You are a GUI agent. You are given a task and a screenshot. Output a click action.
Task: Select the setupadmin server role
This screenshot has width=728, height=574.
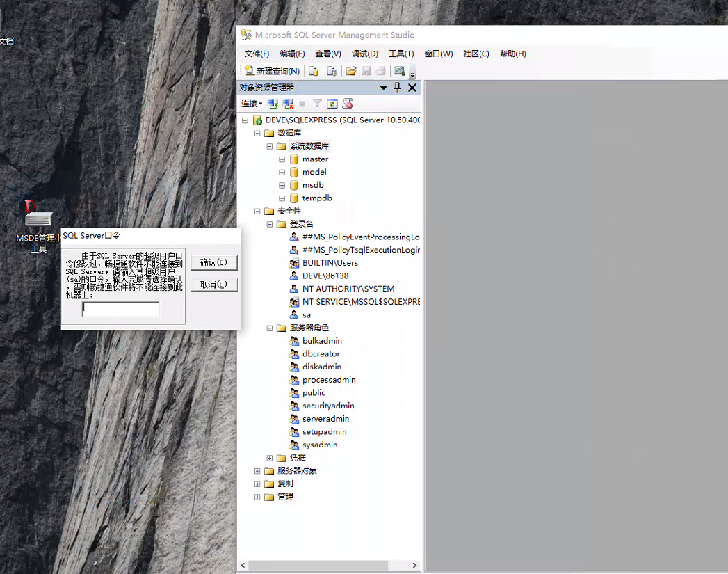coord(324,432)
